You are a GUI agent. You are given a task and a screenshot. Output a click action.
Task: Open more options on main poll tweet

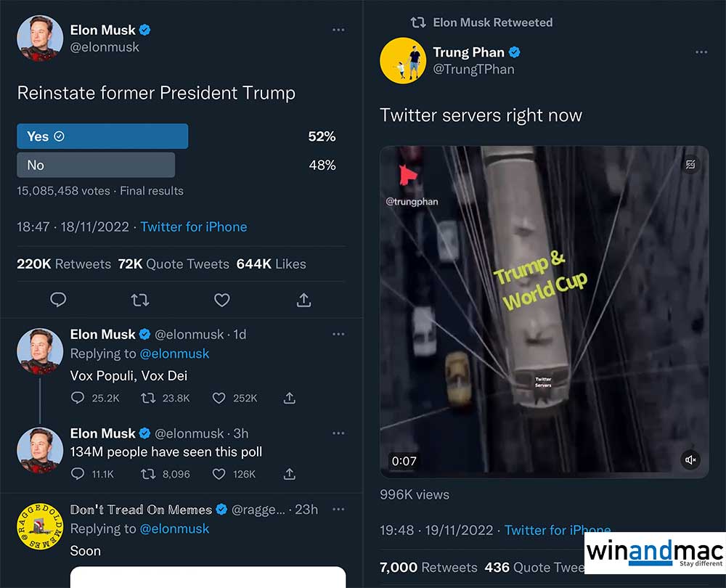click(x=338, y=30)
